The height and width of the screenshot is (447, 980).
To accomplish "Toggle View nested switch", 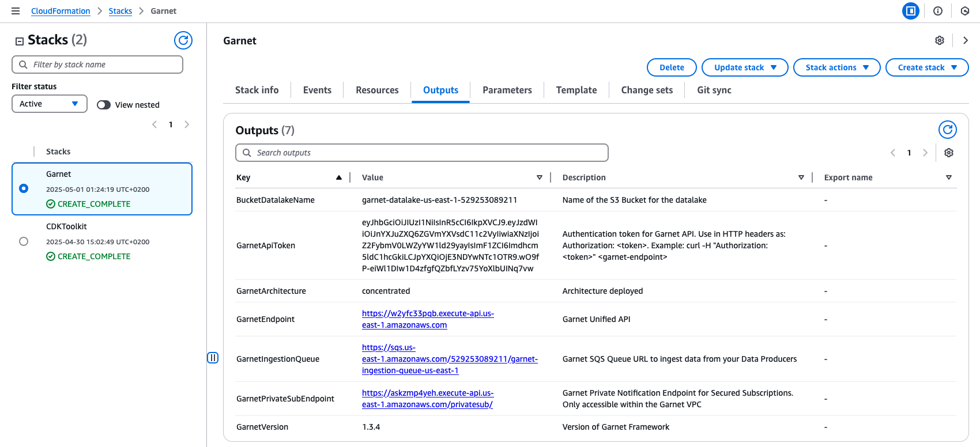I will 104,105.
